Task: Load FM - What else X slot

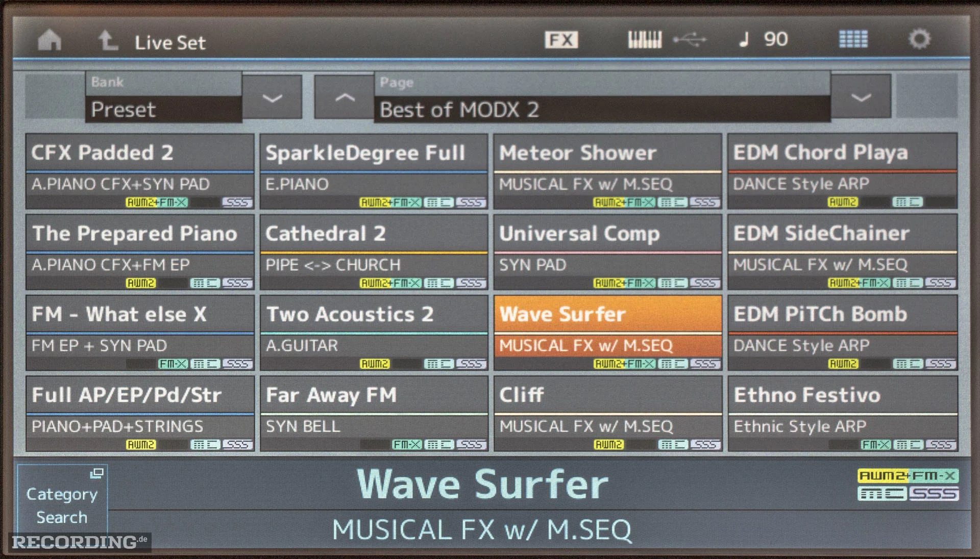Action: [140, 333]
